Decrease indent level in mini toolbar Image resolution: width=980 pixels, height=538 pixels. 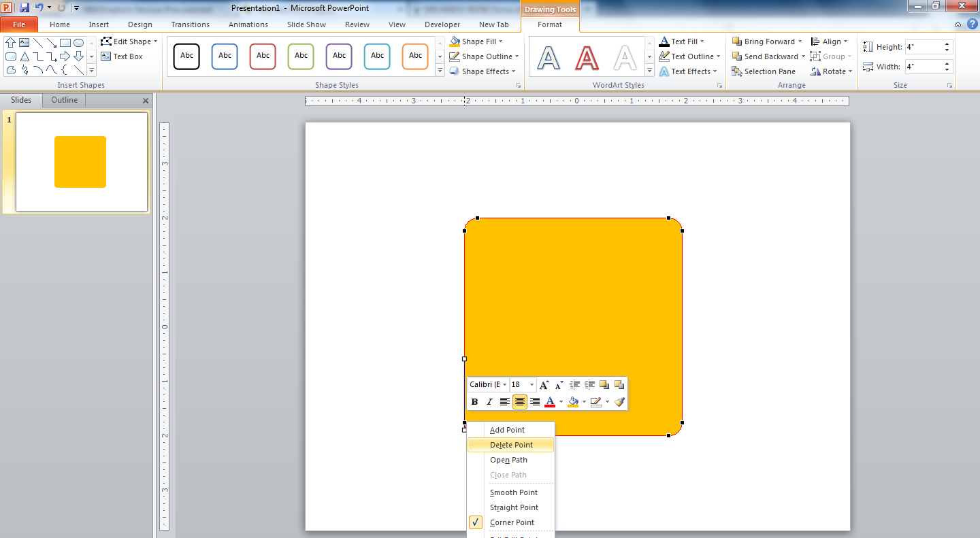point(574,385)
